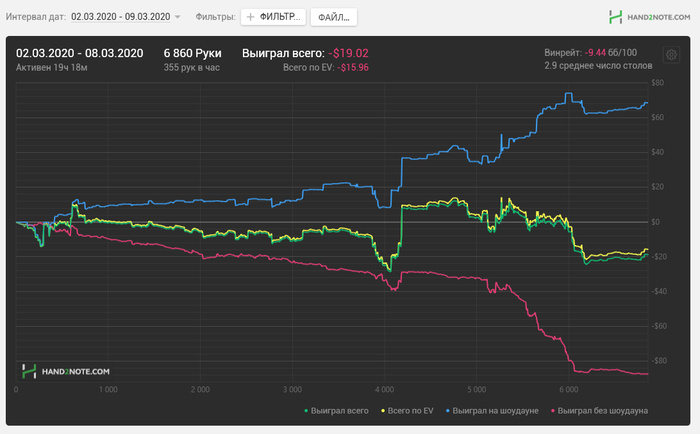700x434 pixels.
Task: Click the blue legend dot for showdown winnings
Action: (447, 411)
